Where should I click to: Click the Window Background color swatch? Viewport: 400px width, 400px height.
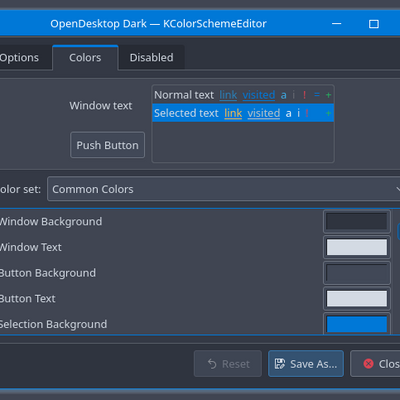click(x=357, y=221)
